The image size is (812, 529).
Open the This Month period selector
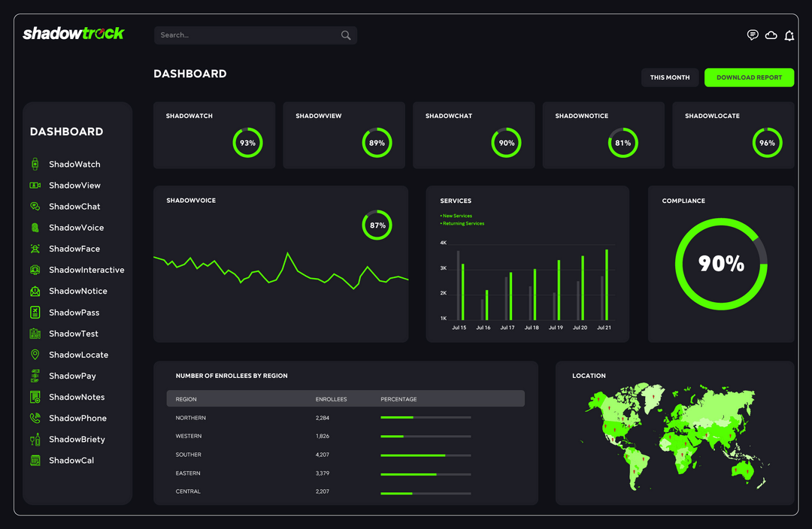pos(670,77)
